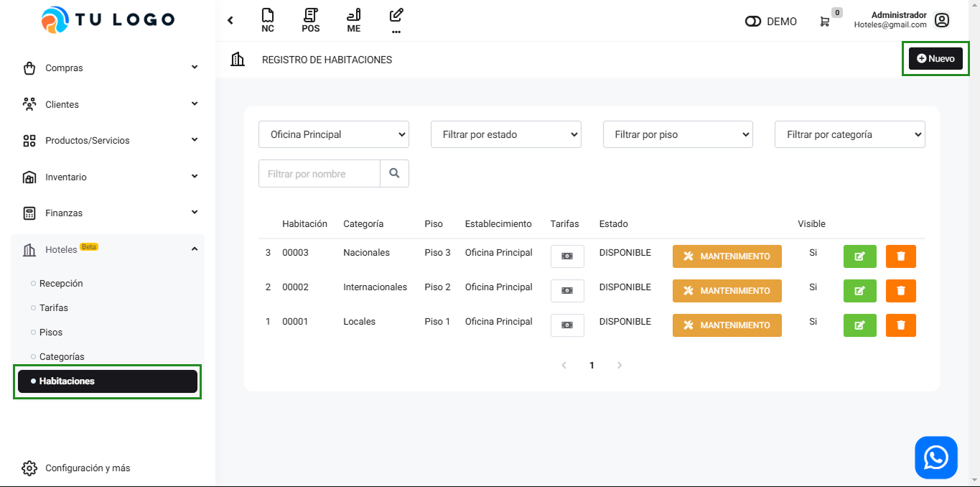Click the Nuevo button

(x=935, y=59)
